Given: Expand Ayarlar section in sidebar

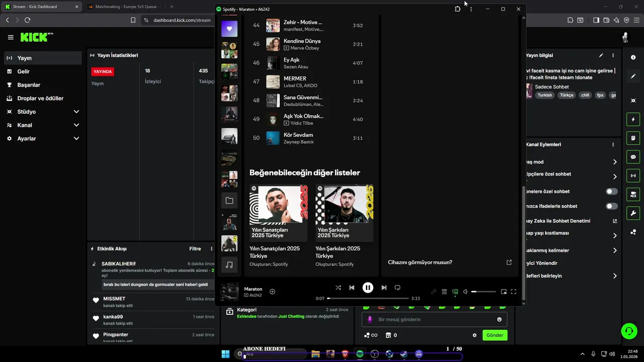Looking at the screenshot, I should tap(76, 138).
